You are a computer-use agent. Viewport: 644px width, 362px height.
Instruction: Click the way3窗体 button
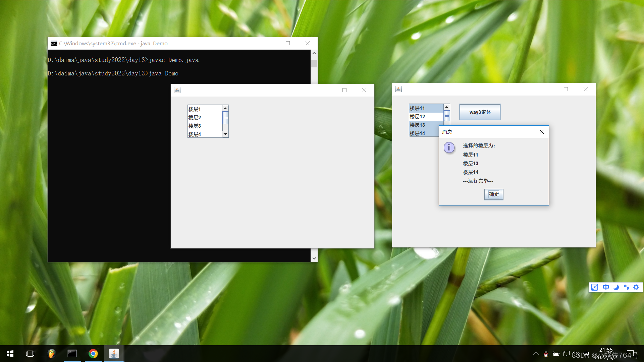point(480,112)
